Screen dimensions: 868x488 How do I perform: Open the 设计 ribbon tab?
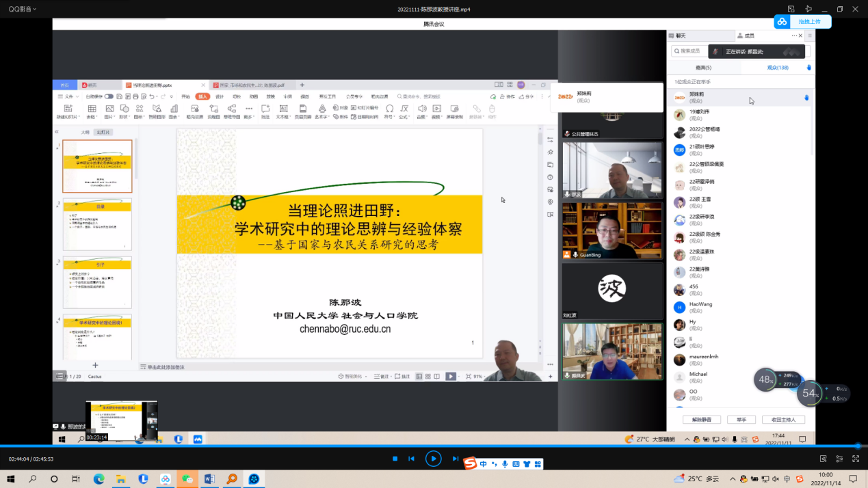(x=220, y=96)
